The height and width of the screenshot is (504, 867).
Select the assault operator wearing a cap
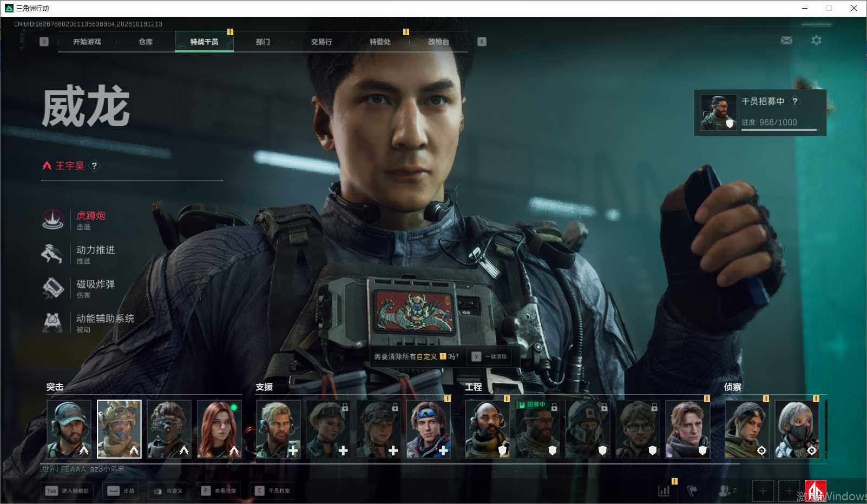[69, 429]
